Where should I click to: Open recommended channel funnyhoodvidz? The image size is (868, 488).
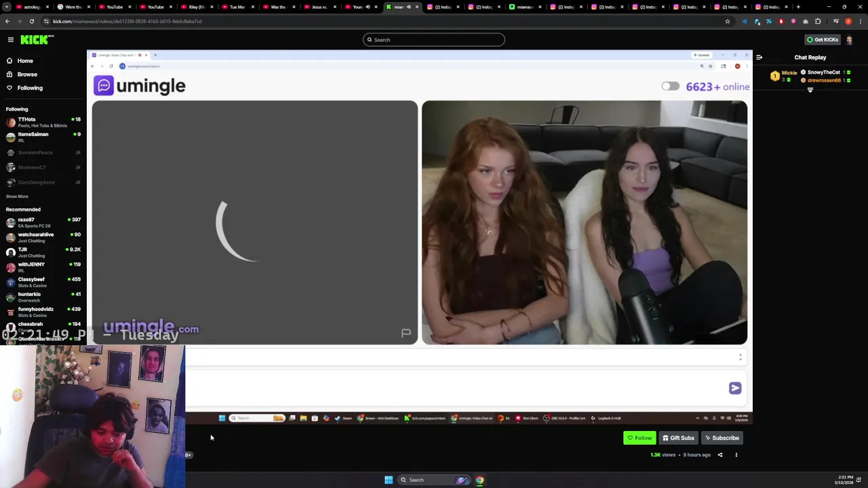click(43, 312)
